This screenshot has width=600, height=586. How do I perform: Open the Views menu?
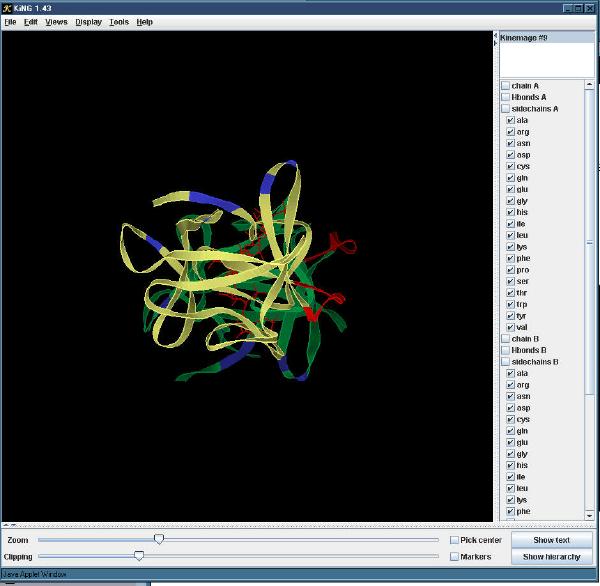tap(56, 22)
